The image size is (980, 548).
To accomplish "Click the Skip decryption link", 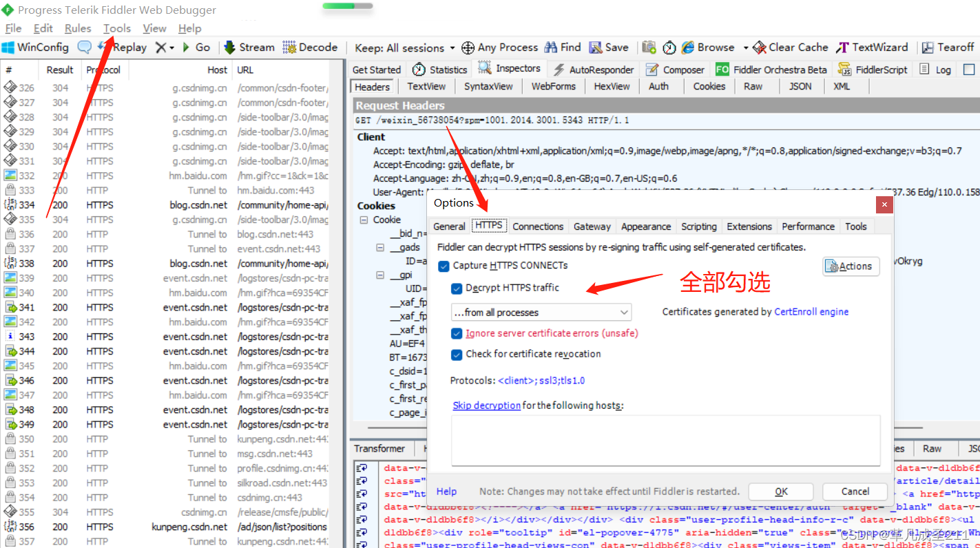I will coord(487,405).
